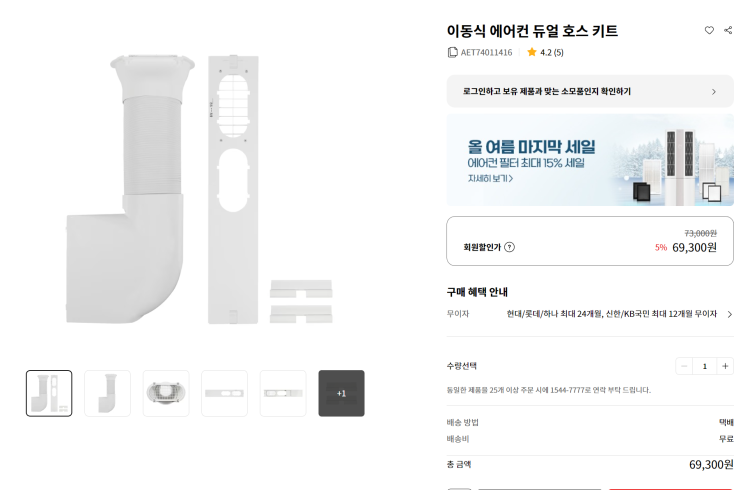Select third thumbnail of hose connector
The image size is (743, 490).
pos(166,393)
